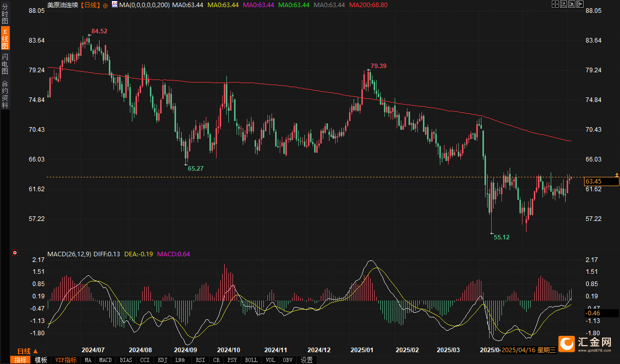Viewport: 620px width, 364px height.
Task: Apply the LW& indicator
Action: 180,360
